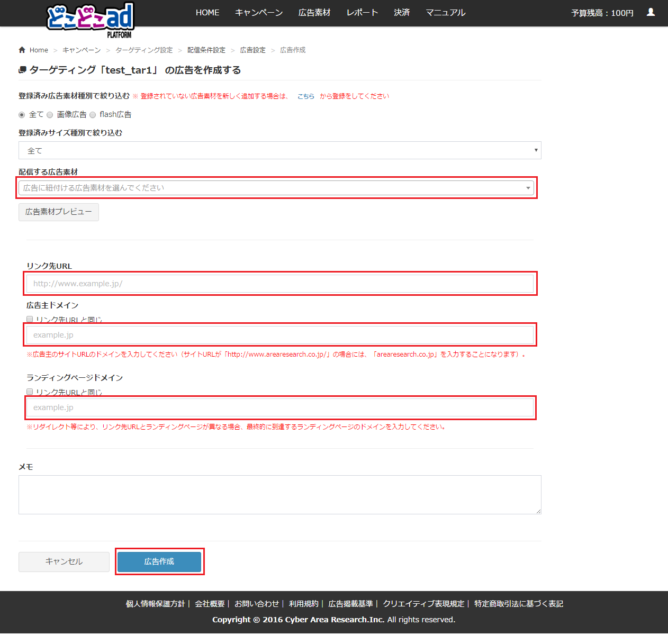Open 利用規約 footer link
The height and width of the screenshot is (644, 668).
coord(304,604)
